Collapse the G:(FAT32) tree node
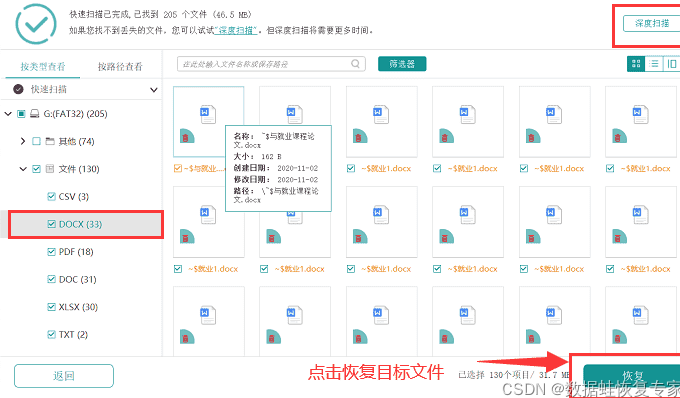Image resolution: width=680 pixels, height=398 pixels. tap(7, 114)
